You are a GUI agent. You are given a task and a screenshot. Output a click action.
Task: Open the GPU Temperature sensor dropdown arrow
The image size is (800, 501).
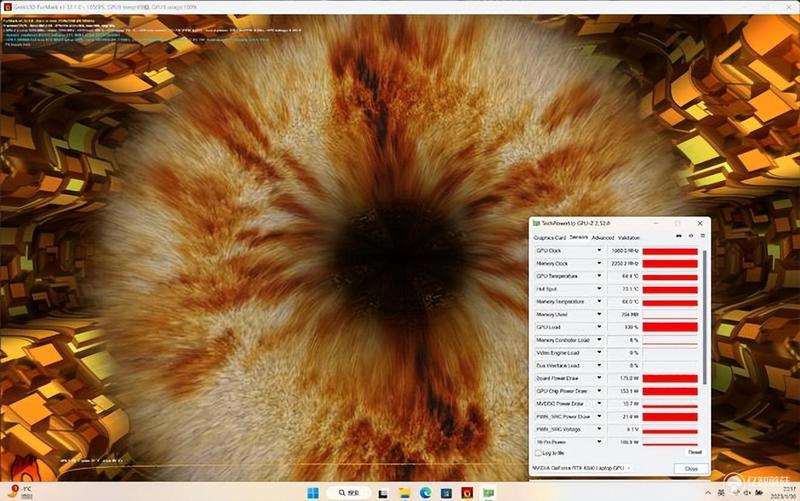(x=599, y=276)
